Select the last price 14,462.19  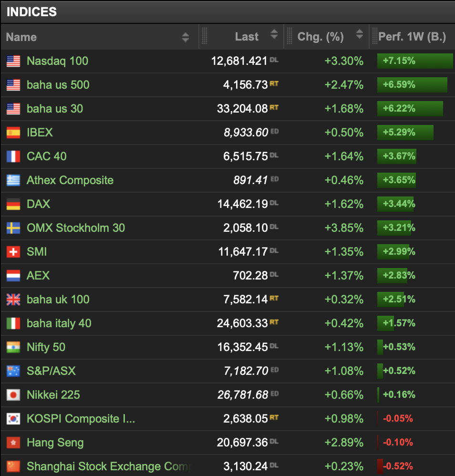tap(243, 204)
